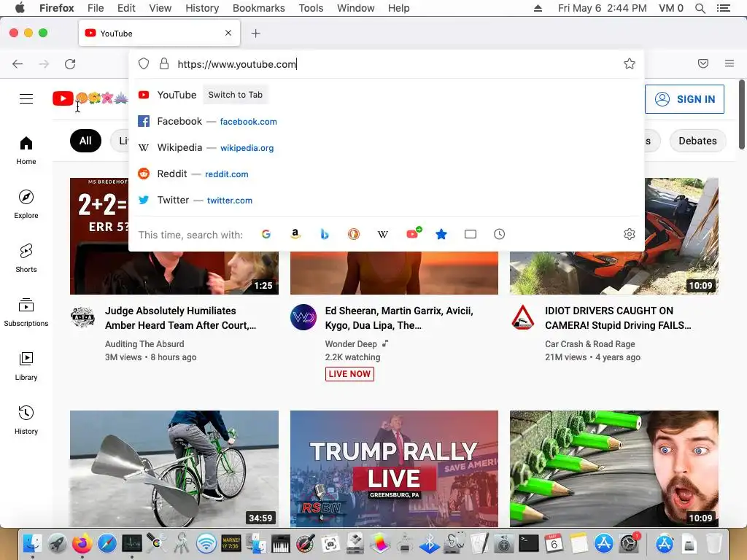Go to YouTube Home in sidebar
Viewport: 747px width, 560px height.
point(26,150)
